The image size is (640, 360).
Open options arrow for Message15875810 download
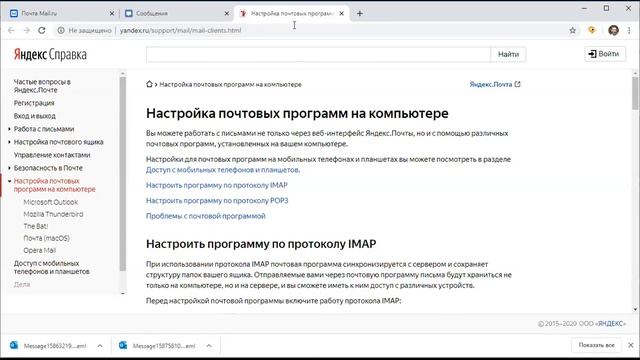pos(209,346)
